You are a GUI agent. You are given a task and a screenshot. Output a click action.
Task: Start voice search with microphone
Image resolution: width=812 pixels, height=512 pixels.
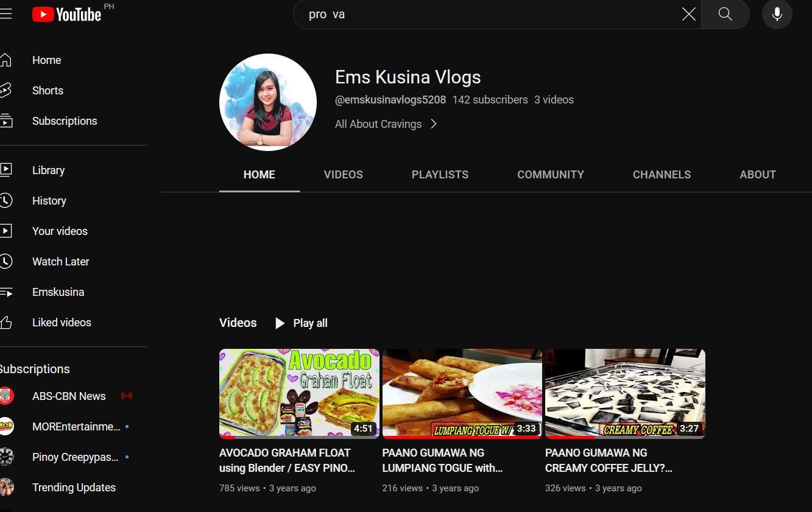click(x=777, y=14)
